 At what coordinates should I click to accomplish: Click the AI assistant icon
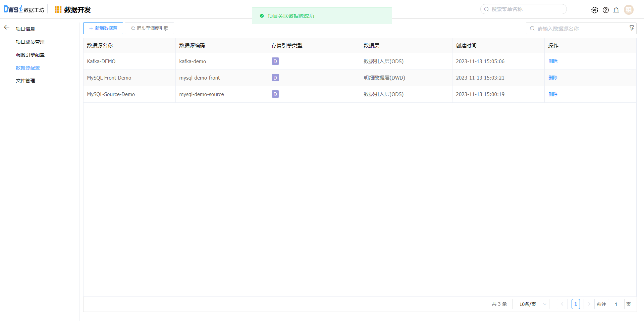[594, 10]
